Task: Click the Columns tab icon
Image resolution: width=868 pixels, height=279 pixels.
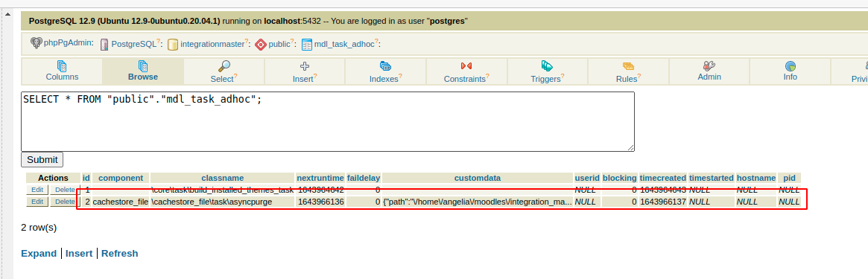Action: pyautogui.click(x=62, y=65)
